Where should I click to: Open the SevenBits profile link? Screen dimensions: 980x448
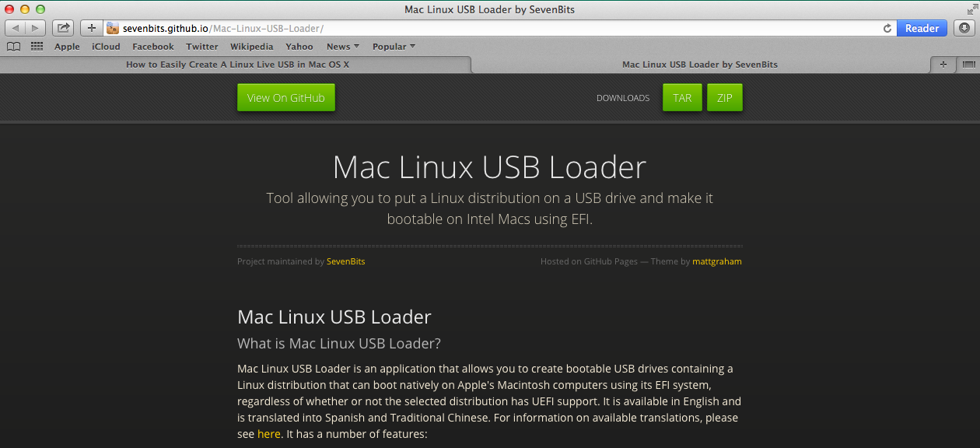345,261
